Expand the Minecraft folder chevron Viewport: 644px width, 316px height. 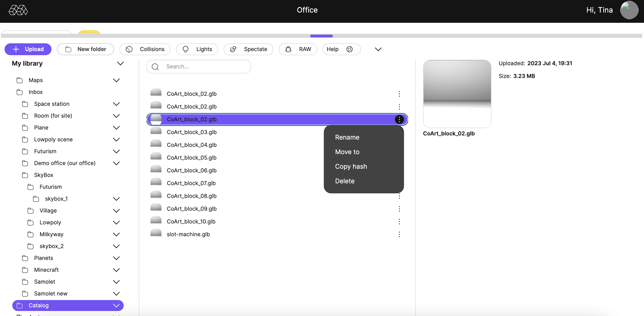click(x=116, y=270)
